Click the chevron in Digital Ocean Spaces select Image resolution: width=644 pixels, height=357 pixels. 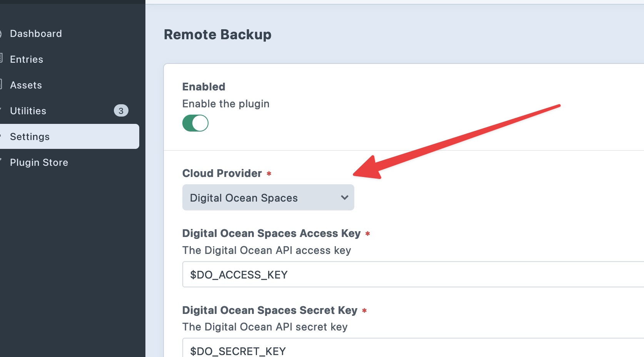point(344,197)
